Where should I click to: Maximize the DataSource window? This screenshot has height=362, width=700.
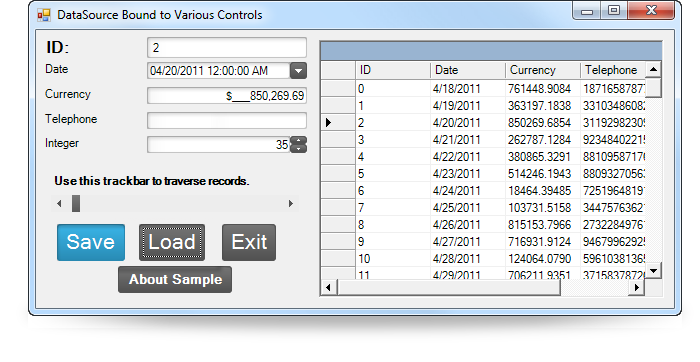click(614, 11)
